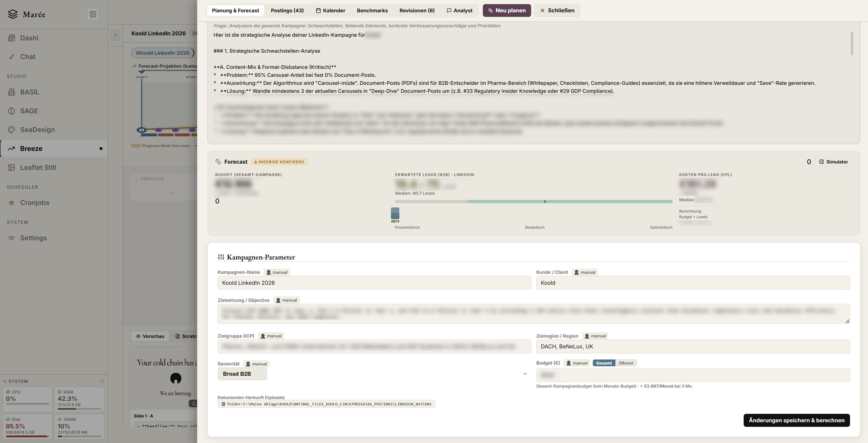This screenshot has height=443, width=868.
Task: Focus the Budget (€) input field
Action: click(x=693, y=375)
